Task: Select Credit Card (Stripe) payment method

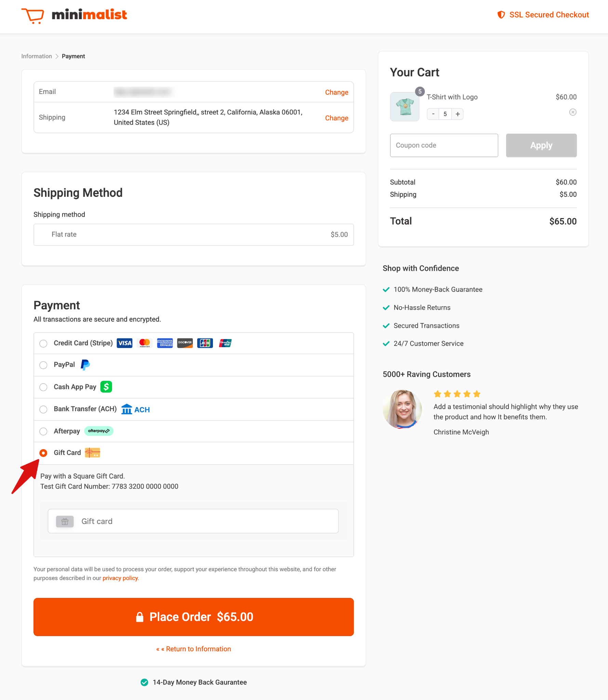Action: [43, 344]
